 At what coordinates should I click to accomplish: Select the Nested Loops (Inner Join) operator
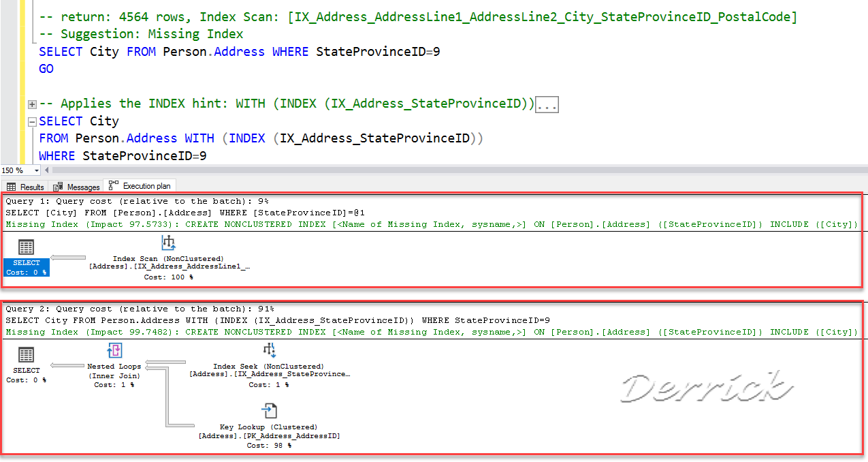[x=114, y=350]
